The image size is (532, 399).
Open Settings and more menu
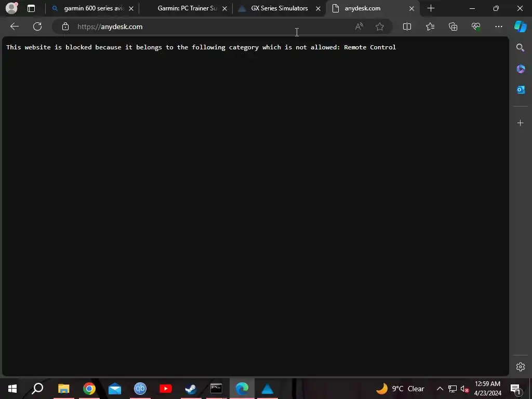[x=498, y=26]
